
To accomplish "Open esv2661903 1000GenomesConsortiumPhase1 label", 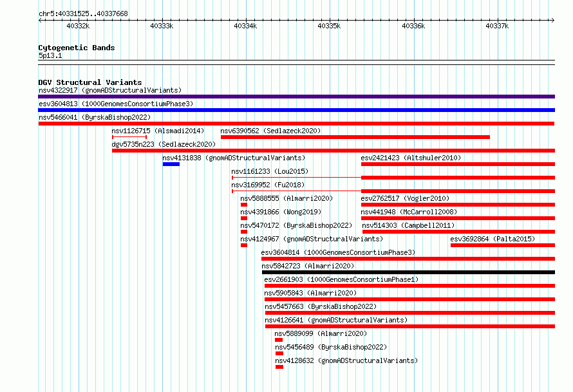I will tap(341, 279).
